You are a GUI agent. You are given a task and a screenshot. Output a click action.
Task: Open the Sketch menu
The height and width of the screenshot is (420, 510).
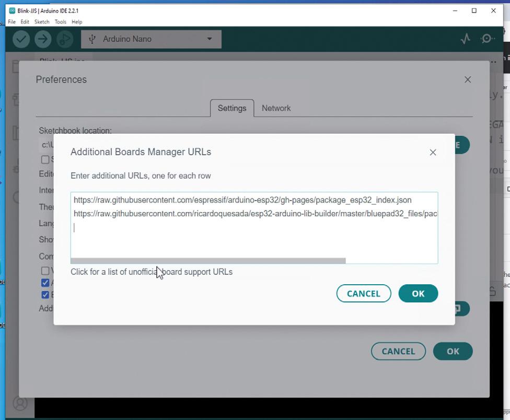tap(42, 22)
